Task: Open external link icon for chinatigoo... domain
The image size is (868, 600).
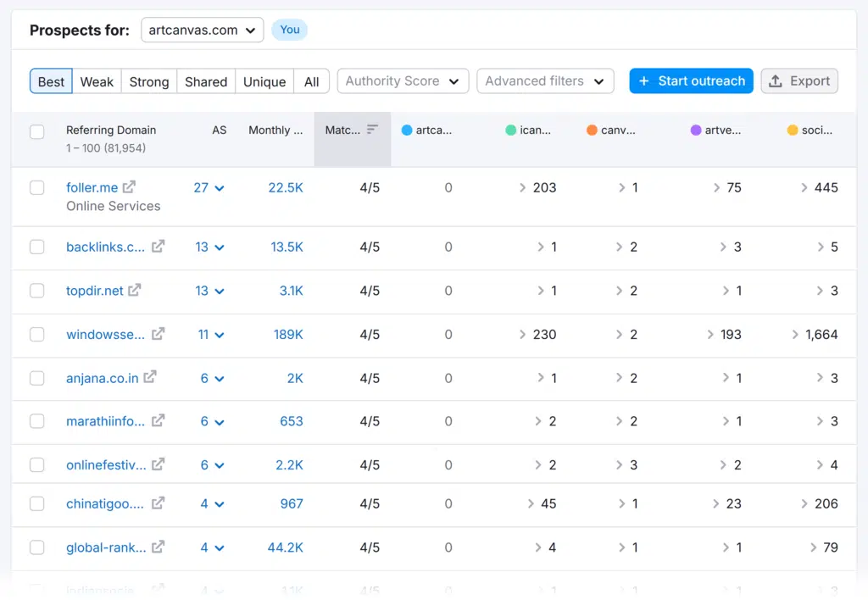Action: (158, 503)
